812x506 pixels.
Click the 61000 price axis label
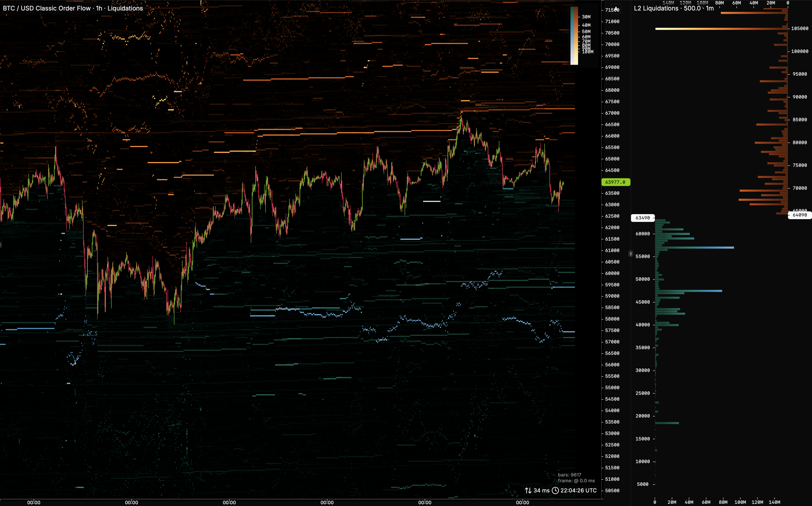pyautogui.click(x=612, y=250)
